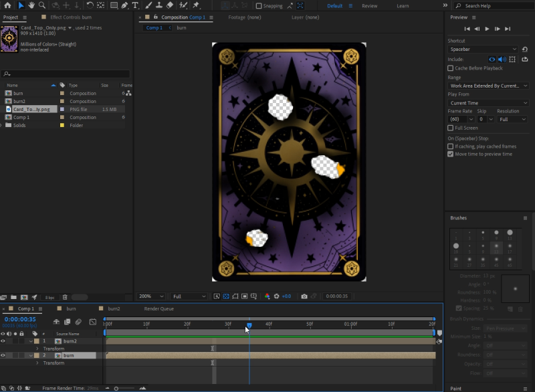Hide the burn2 layer with eye icon
The width and height of the screenshot is (535, 392).
pos(3,341)
